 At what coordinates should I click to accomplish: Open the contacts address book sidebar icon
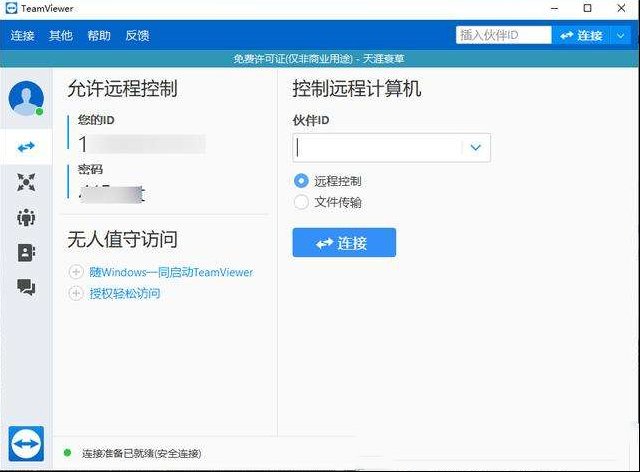pyautogui.click(x=26, y=252)
